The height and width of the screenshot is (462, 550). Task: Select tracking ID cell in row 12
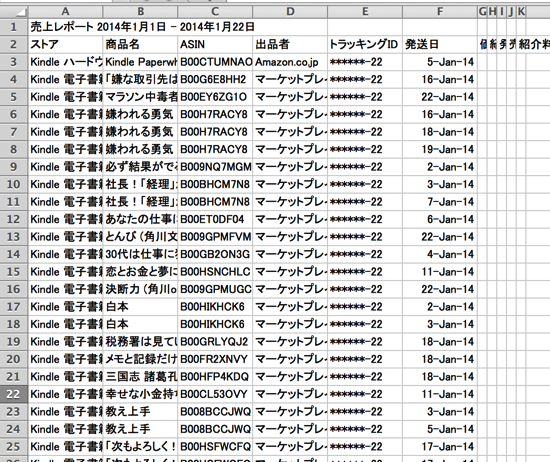click(x=365, y=219)
